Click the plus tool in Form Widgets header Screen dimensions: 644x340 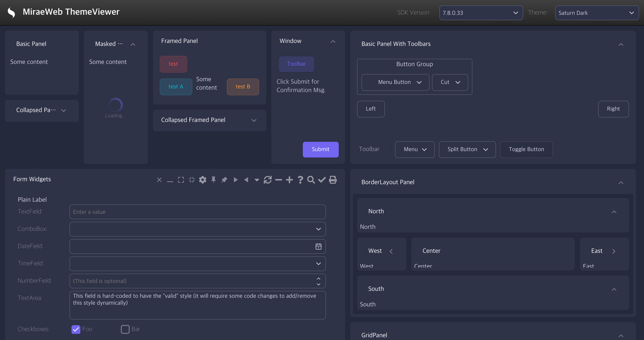(289, 180)
